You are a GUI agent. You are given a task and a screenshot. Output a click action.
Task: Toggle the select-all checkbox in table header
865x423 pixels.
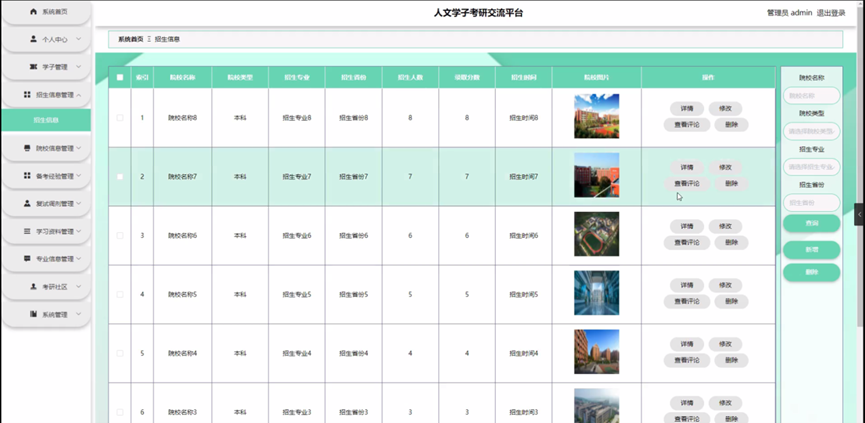(x=120, y=77)
